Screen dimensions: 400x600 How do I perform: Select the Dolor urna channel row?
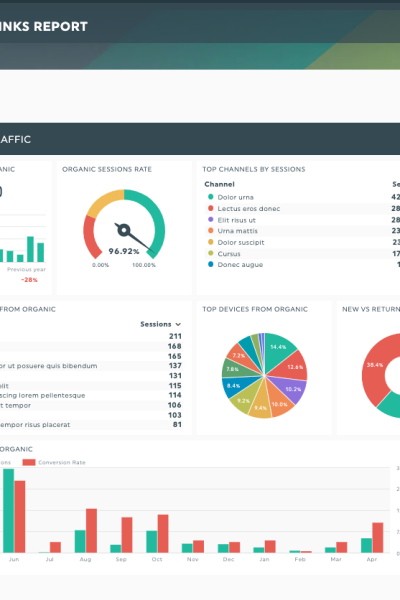(302, 197)
